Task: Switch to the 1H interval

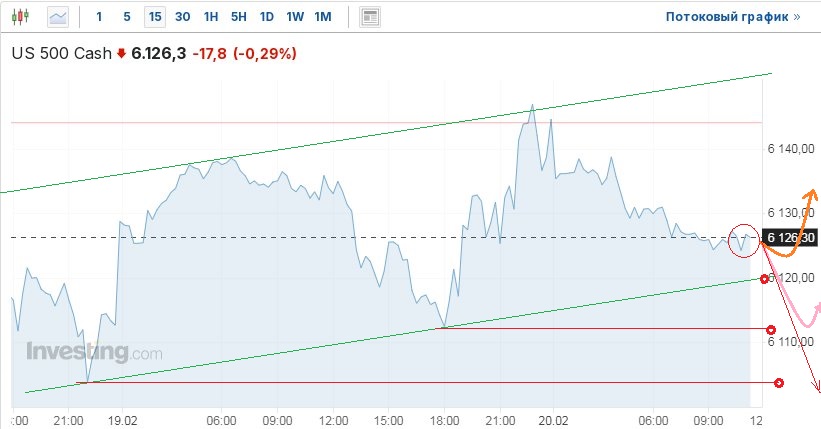Action: pyautogui.click(x=210, y=16)
